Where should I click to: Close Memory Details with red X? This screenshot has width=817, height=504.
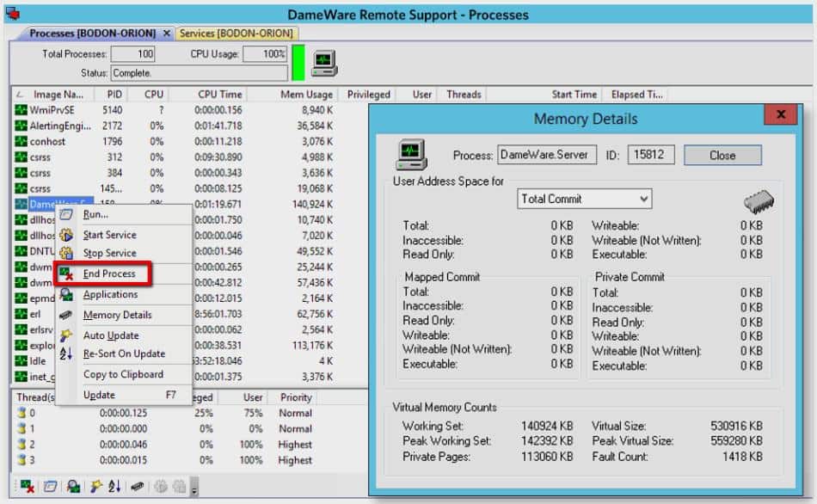tap(781, 114)
